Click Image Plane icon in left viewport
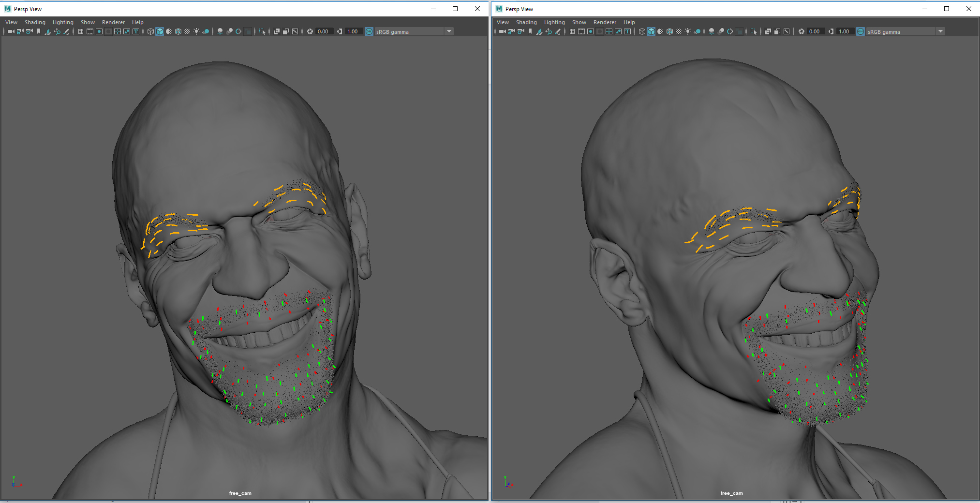 click(x=48, y=31)
